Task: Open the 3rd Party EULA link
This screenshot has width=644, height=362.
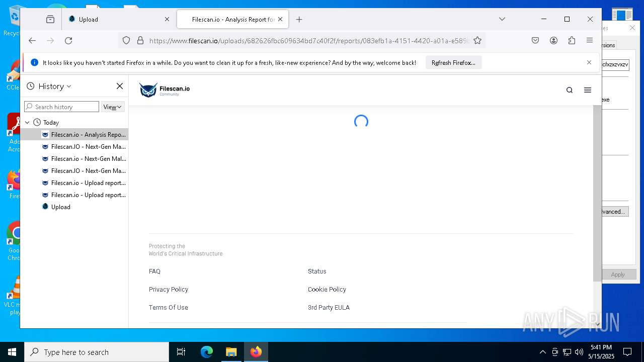Action: [x=329, y=308]
